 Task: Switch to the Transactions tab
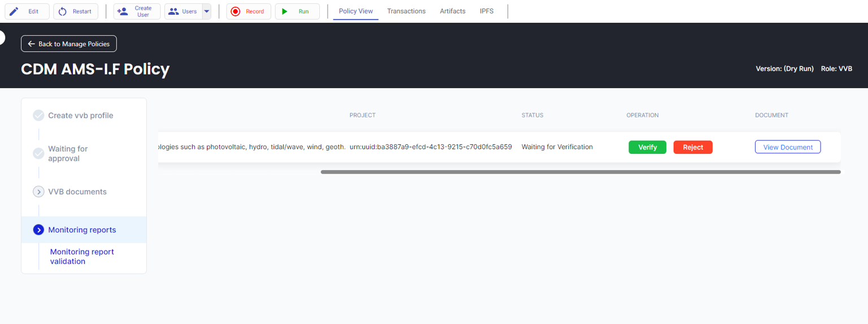(x=406, y=11)
